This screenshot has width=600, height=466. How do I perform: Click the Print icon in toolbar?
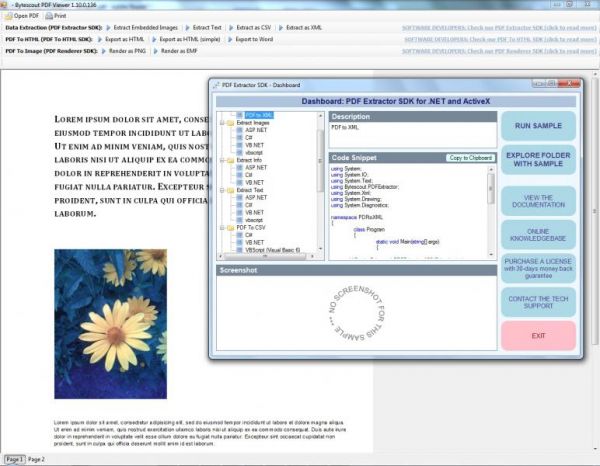click(x=49, y=17)
